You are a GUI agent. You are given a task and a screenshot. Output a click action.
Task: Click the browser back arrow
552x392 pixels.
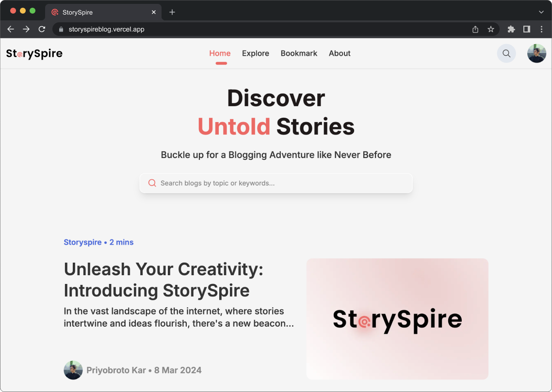(11, 29)
